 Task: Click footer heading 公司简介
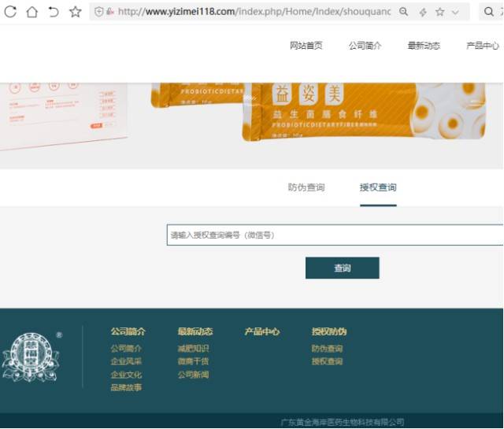tap(128, 331)
